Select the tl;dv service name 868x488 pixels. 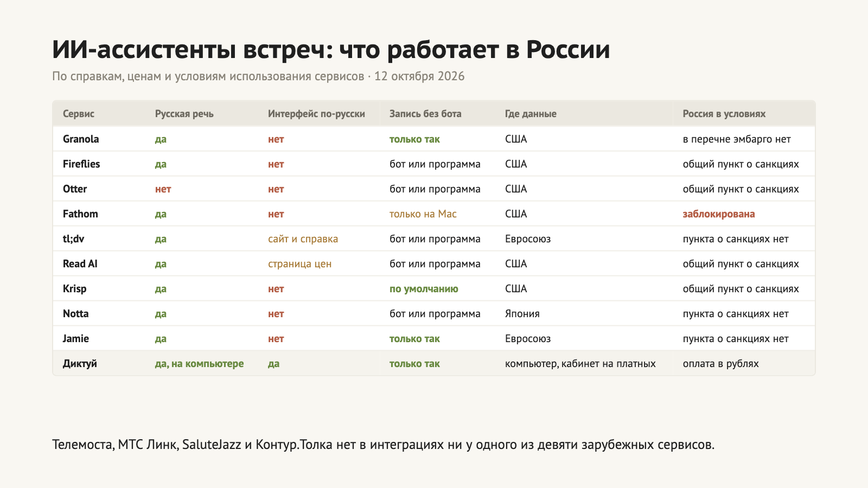(74, 239)
